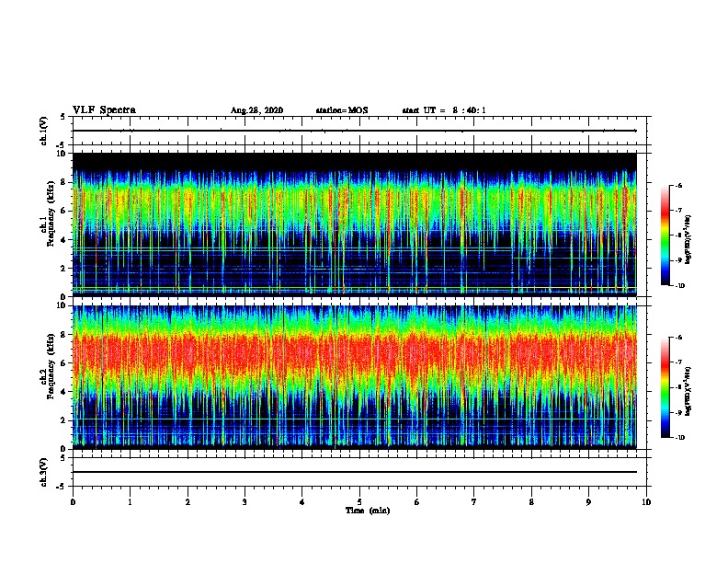Click tick label "3" on the Time axis
The height and width of the screenshot is (563, 728).
point(245,502)
